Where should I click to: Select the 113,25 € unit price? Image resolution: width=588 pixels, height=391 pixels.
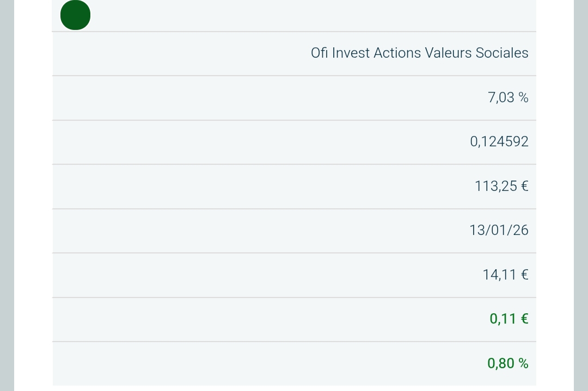tap(501, 186)
